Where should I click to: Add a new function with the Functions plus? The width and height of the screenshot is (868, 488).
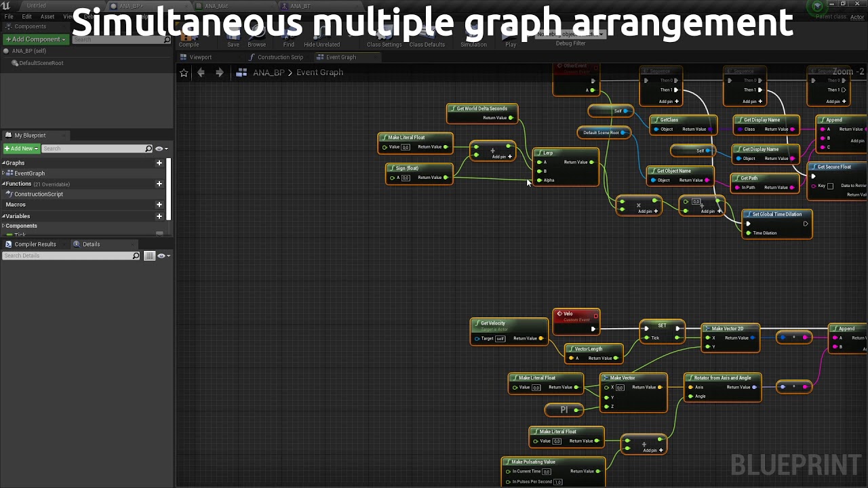159,184
